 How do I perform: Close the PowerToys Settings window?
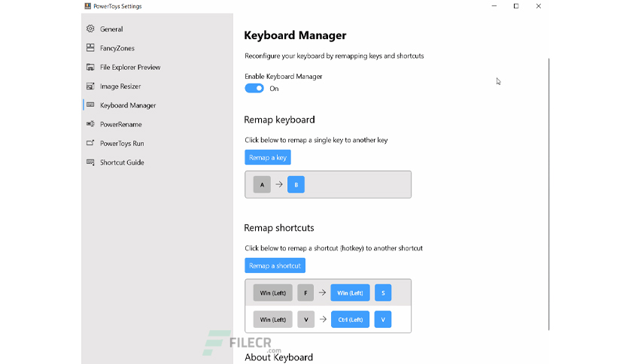[x=539, y=6]
